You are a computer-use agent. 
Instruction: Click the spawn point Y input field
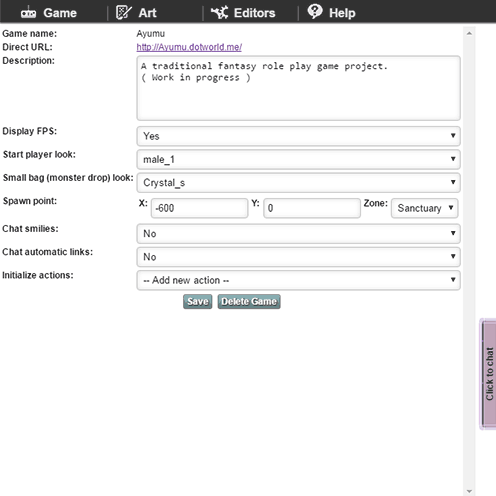(x=312, y=208)
